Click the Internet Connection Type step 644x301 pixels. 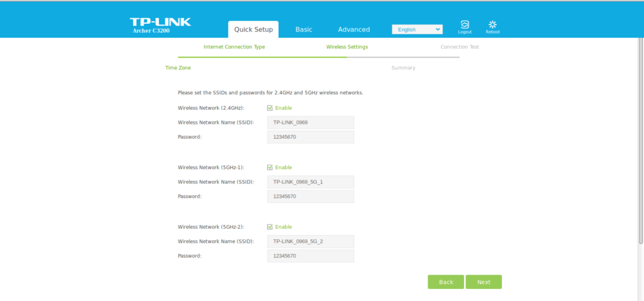[234, 47]
